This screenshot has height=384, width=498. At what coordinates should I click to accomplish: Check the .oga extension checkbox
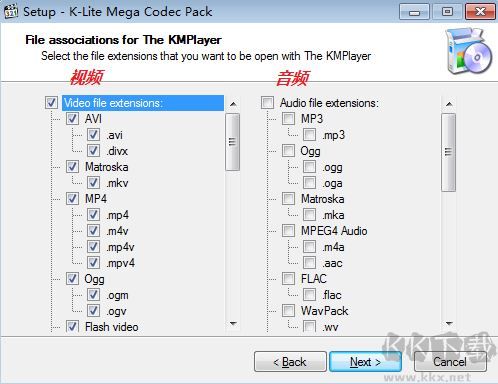pos(310,183)
